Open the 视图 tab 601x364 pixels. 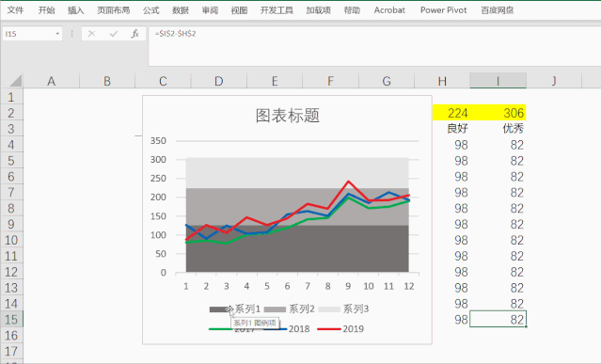[x=239, y=10]
